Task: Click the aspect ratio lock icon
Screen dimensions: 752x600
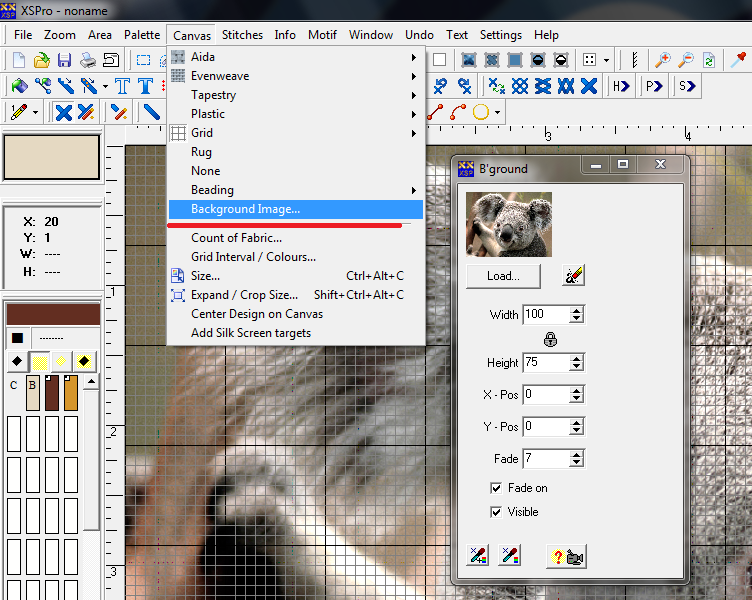Action: click(550, 339)
